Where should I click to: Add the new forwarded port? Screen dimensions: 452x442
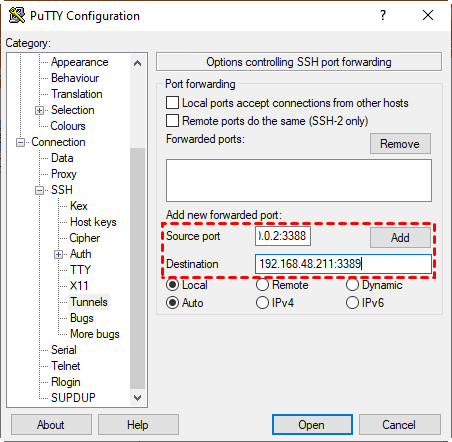[400, 237]
